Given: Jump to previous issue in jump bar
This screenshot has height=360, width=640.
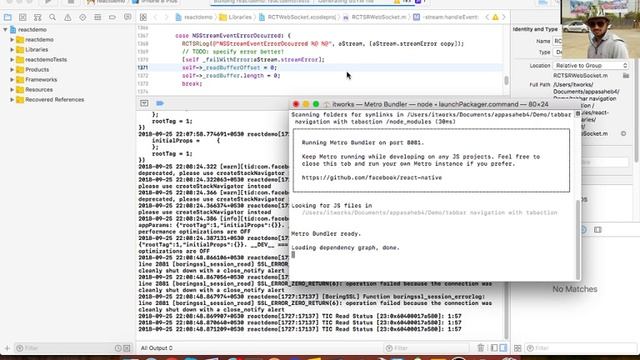Looking at the screenshot, I should [487, 17].
